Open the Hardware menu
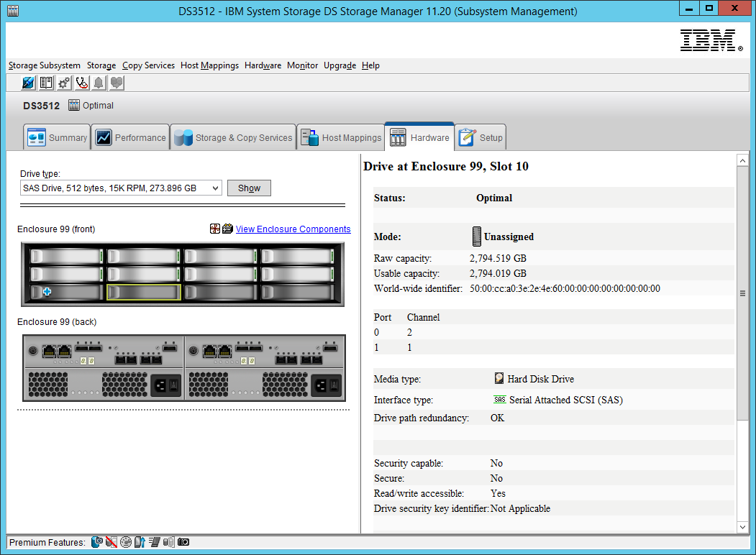756x555 pixels. [x=262, y=65]
